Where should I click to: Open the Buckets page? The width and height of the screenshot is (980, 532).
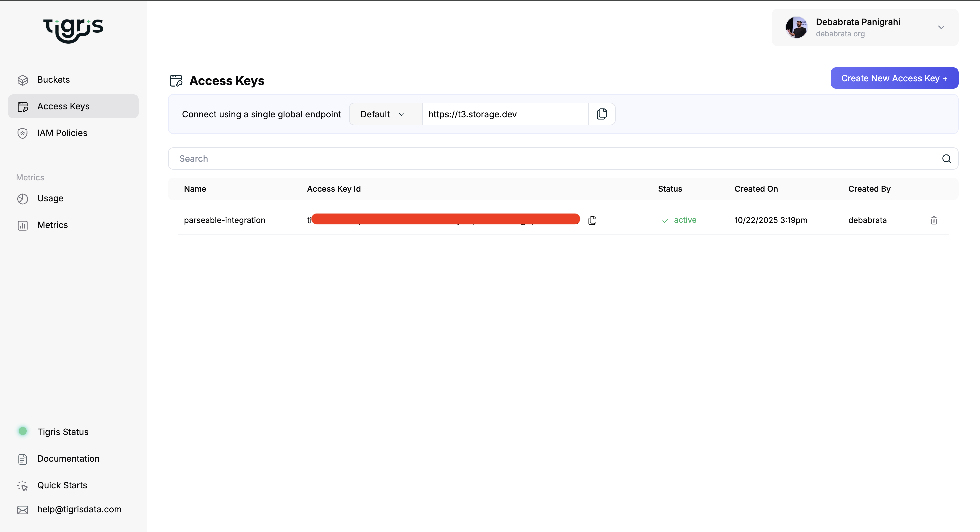click(x=53, y=80)
